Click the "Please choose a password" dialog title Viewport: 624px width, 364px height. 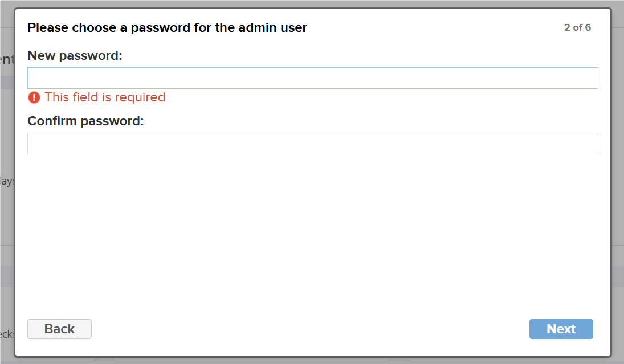pos(167,27)
